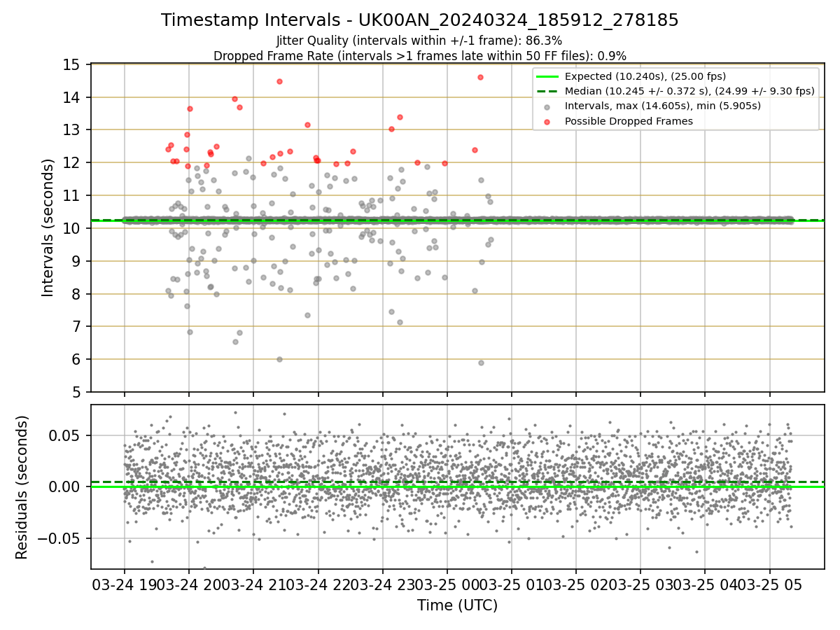Click legend entry "Expected (10.240s), (25.00 fps)"
The height and width of the screenshot is (630, 840).
[x=645, y=76]
